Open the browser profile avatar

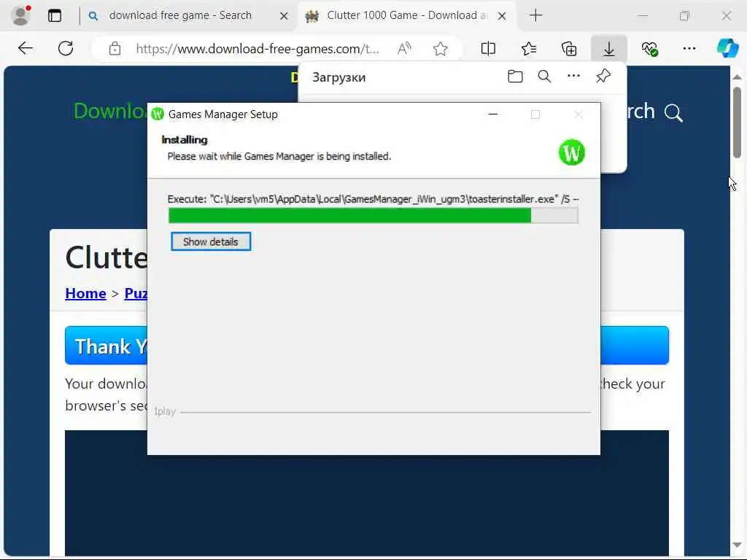tap(20, 15)
